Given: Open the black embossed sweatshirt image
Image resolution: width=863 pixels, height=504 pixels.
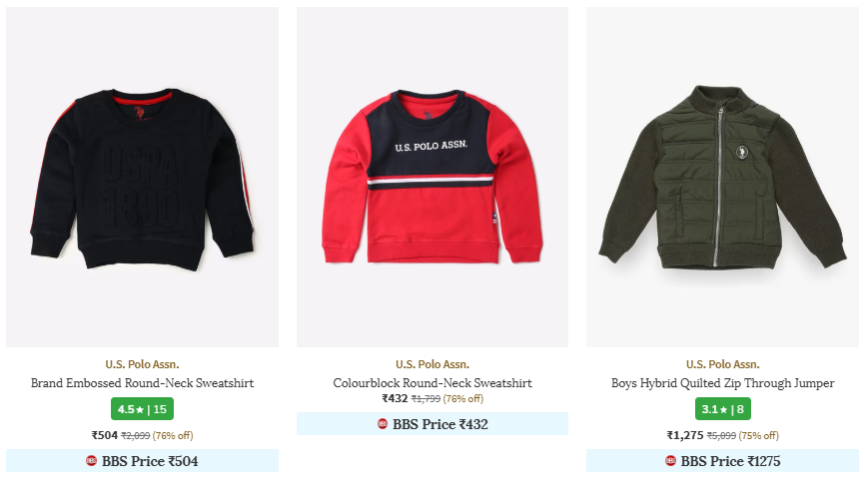Looking at the screenshot, I should (x=142, y=177).
